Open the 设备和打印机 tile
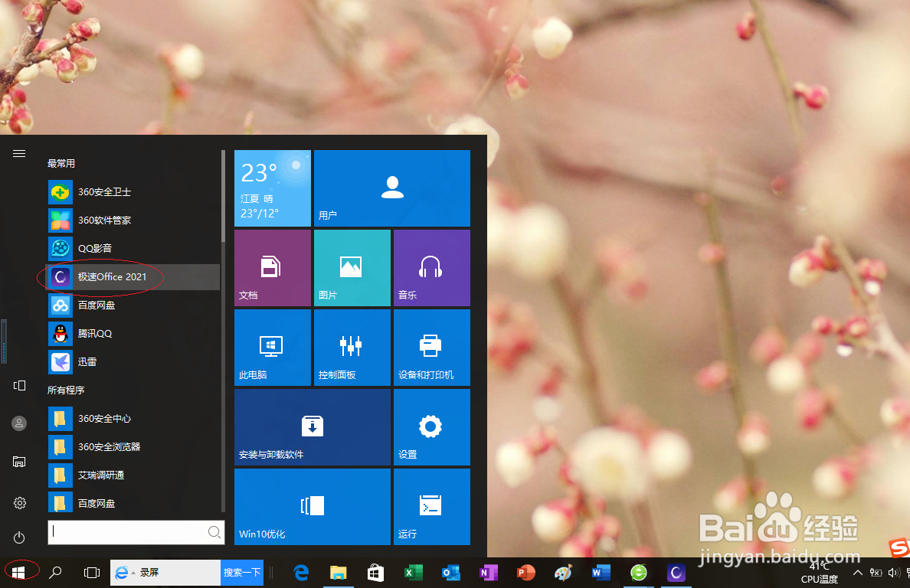Viewport: 910px width, 588px height. coord(432,348)
